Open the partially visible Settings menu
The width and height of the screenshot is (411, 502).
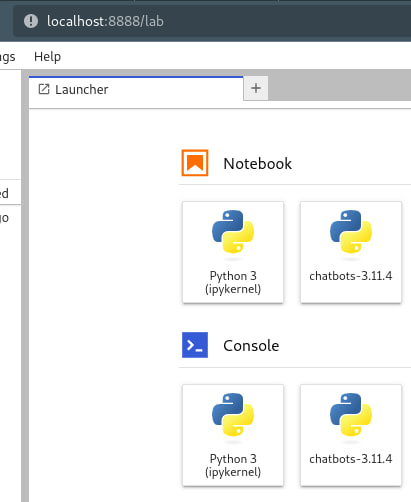point(7,57)
